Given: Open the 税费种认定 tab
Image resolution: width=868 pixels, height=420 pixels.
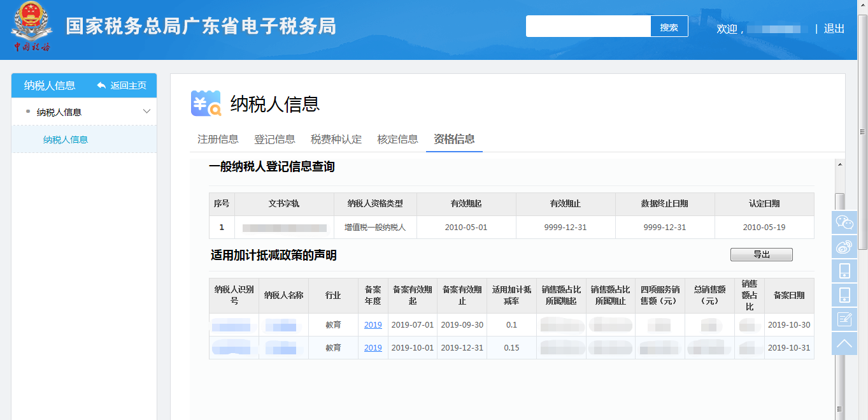Looking at the screenshot, I should [336, 139].
